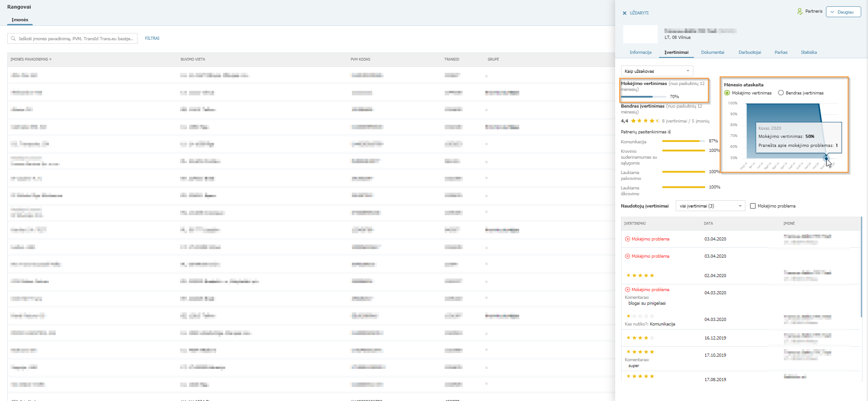Screen dimensions: 868x401
Task: Click the Mėnesio ataskaita heading
Action: click(x=744, y=85)
